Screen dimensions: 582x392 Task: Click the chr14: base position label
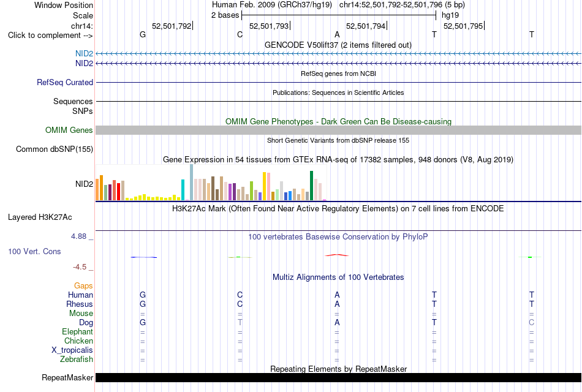[82, 26]
